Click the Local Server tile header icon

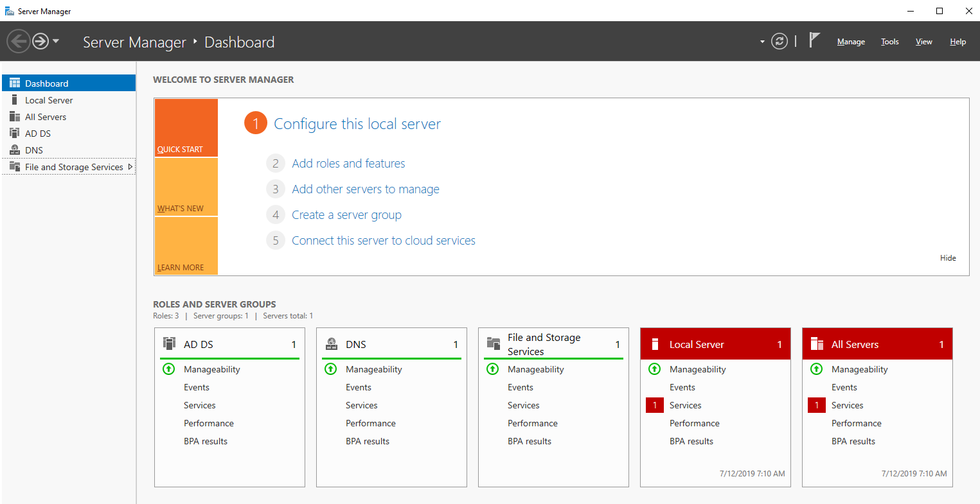(655, 344)
